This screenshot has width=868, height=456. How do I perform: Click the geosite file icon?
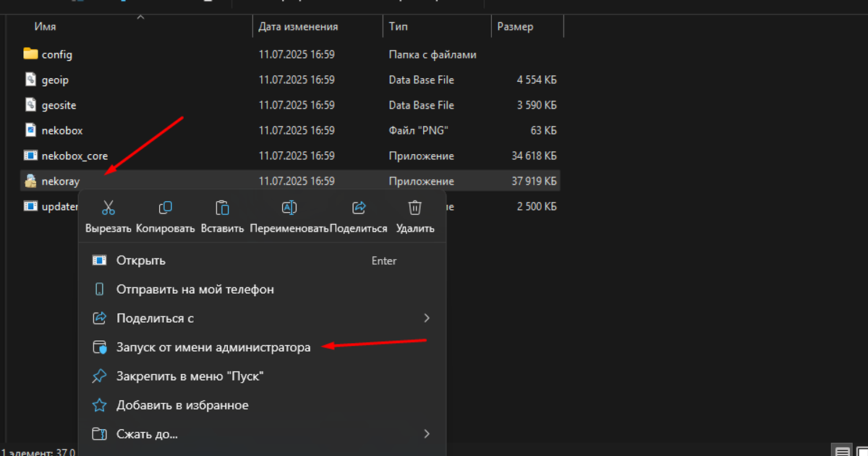point(30,105)
